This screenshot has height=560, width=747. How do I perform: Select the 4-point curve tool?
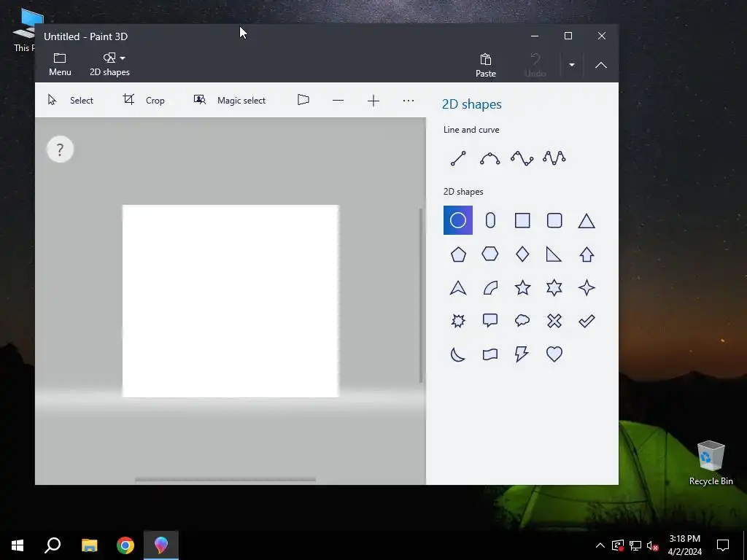[x=522, y=158]
